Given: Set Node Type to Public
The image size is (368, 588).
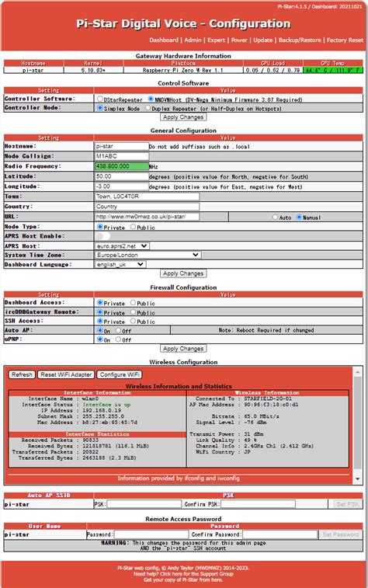Looking at the screenshot, I should tap(133, 227).
